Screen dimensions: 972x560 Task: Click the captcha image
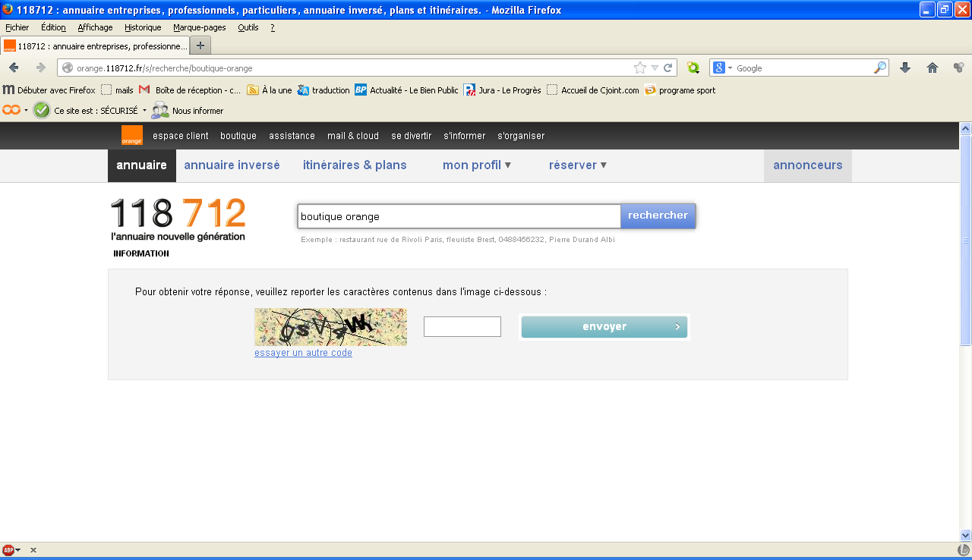(x=330, y=327)
